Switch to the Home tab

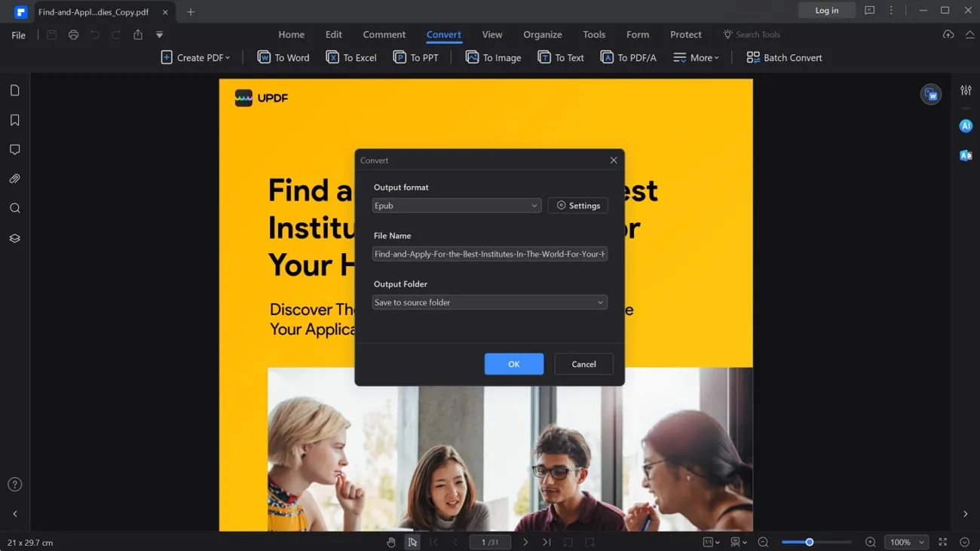[291, 35]
